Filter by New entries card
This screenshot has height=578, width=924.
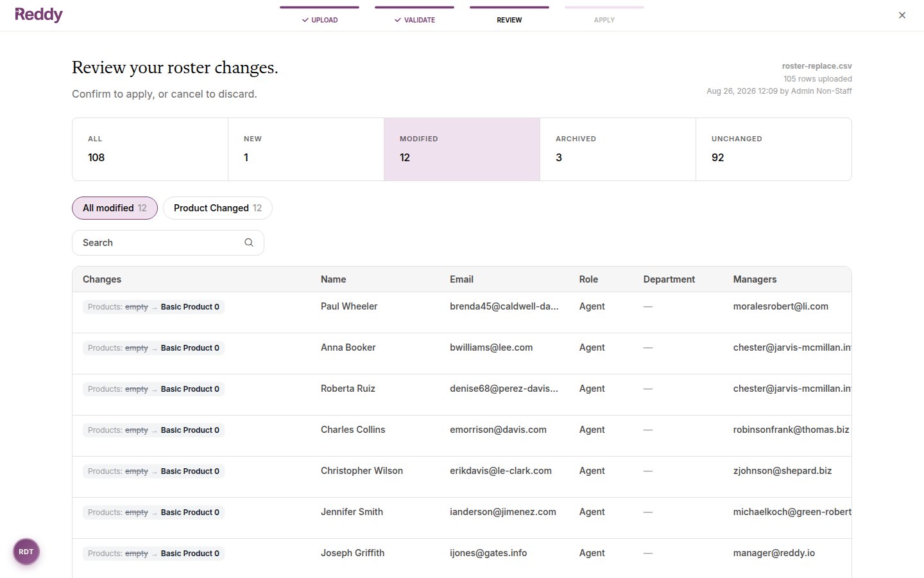[306, 149]
